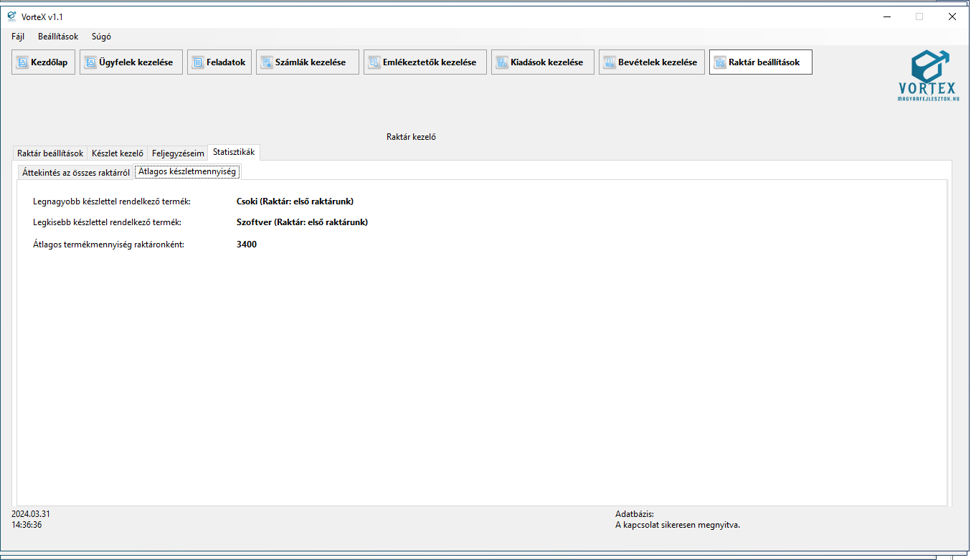Image resolution: width=971 pixels, height=560 pixels.
Task: Open the Fájl menu
Action: point(18,37)
